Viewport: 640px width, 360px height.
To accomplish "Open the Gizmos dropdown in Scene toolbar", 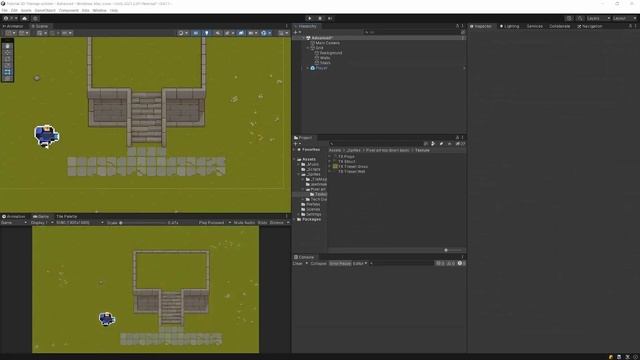I will (x=266, y=33).
